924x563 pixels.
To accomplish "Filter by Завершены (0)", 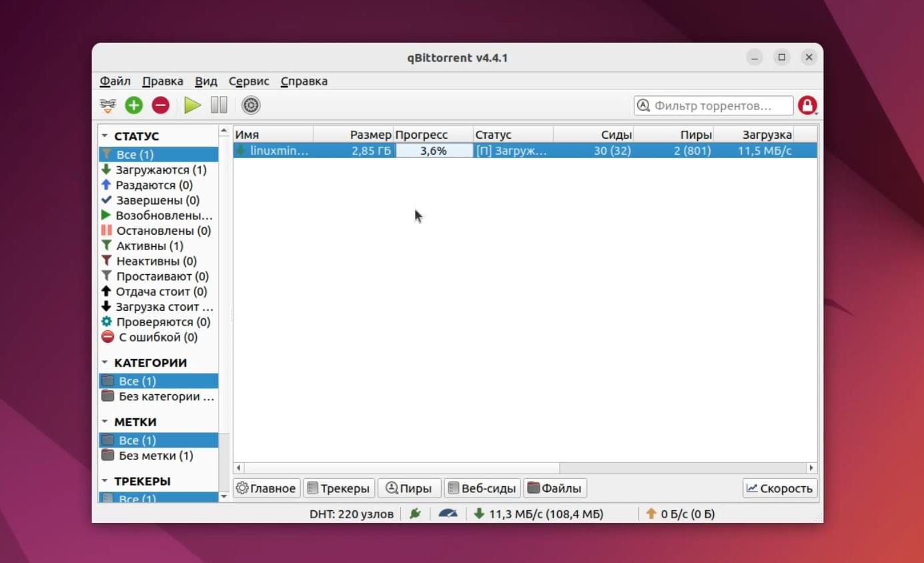I will click(159, 200).
